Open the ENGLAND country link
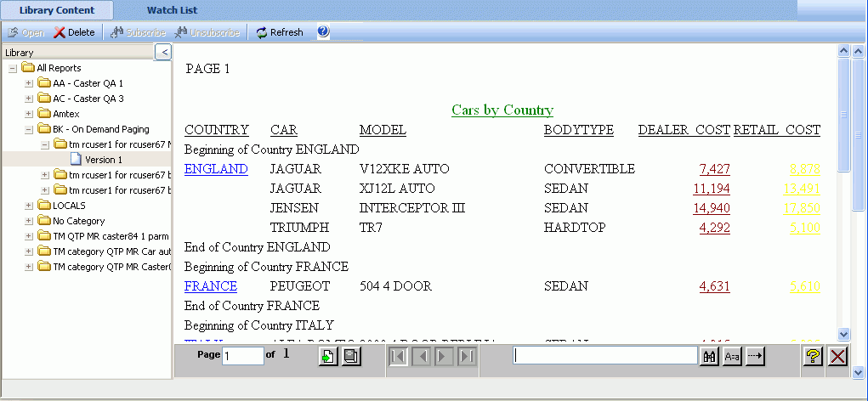This screenshot has height=401, width=868. point(216,169)
